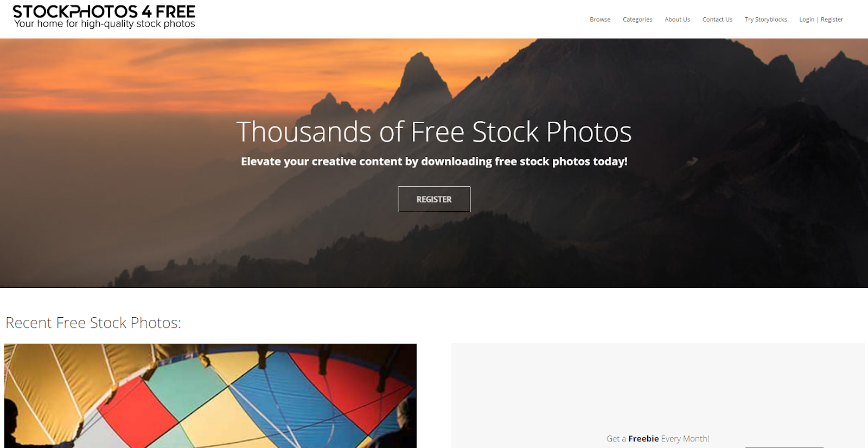Open the hot air balloon photo thumbnail
This screenshot has width=868, height=448.
210,396
